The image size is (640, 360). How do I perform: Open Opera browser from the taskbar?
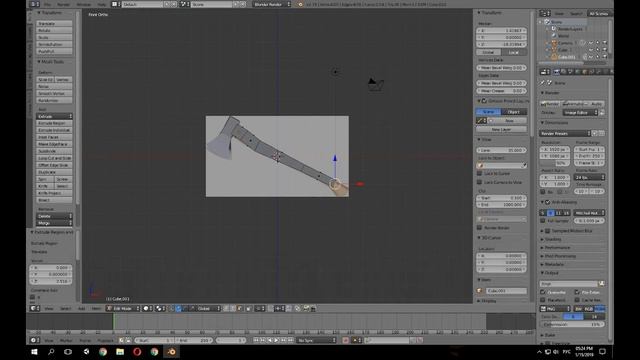137,351
